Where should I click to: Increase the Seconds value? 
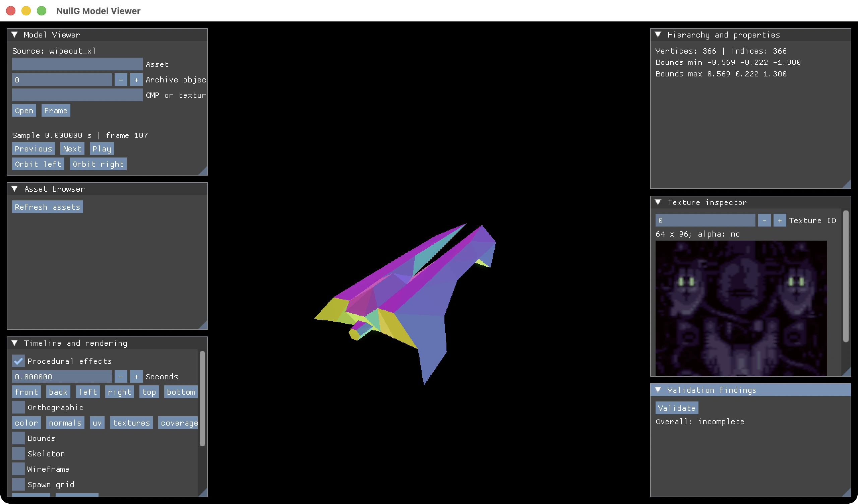click(136, 377)
